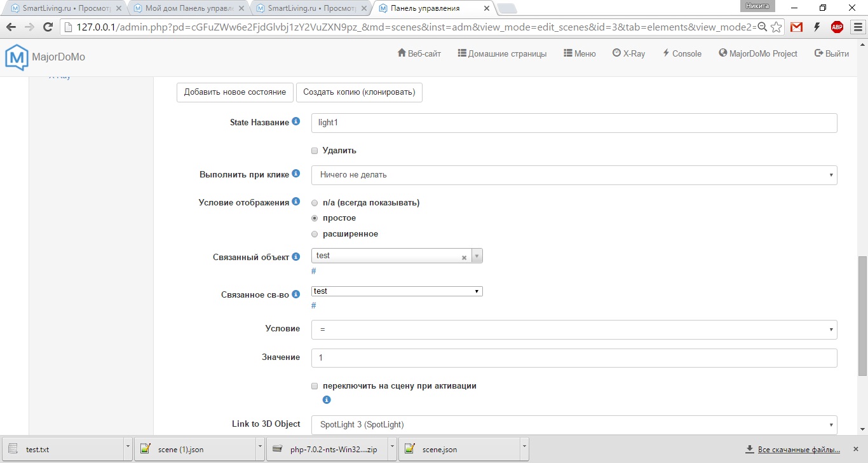
Task: Bookmark this page with star icon
Action: 776,27
